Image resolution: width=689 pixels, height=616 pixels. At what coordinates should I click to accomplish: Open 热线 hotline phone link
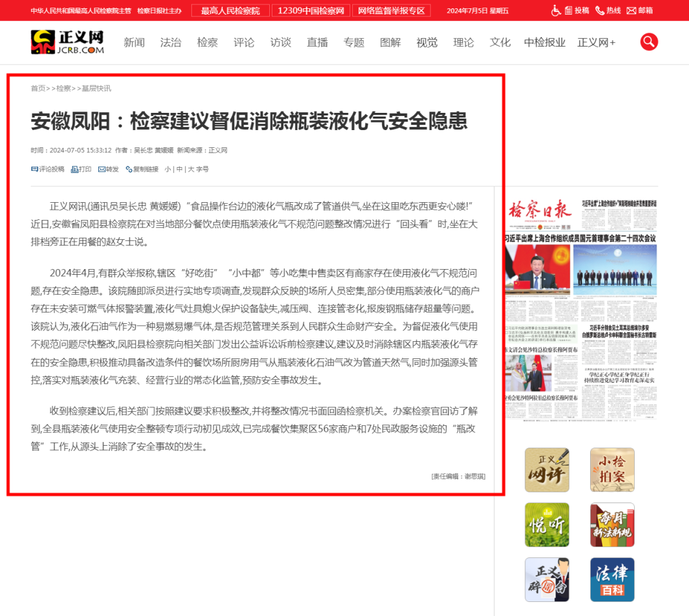coord(608,11)
